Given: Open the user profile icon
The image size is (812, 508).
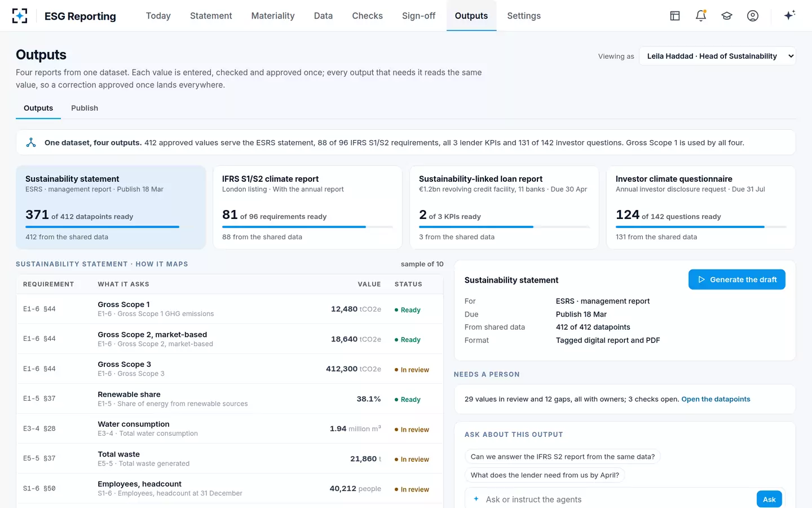Looking at the screenshot, I should click(753, 16).
